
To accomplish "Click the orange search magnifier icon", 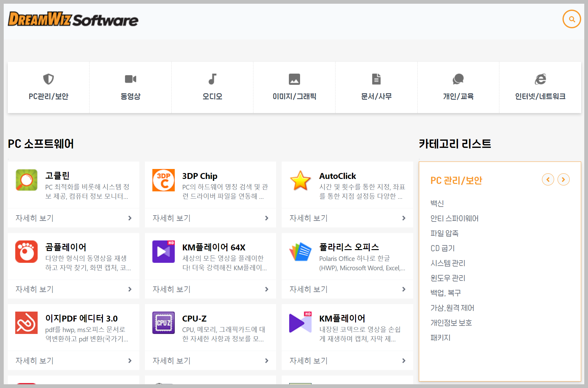I will click(572, 19).
